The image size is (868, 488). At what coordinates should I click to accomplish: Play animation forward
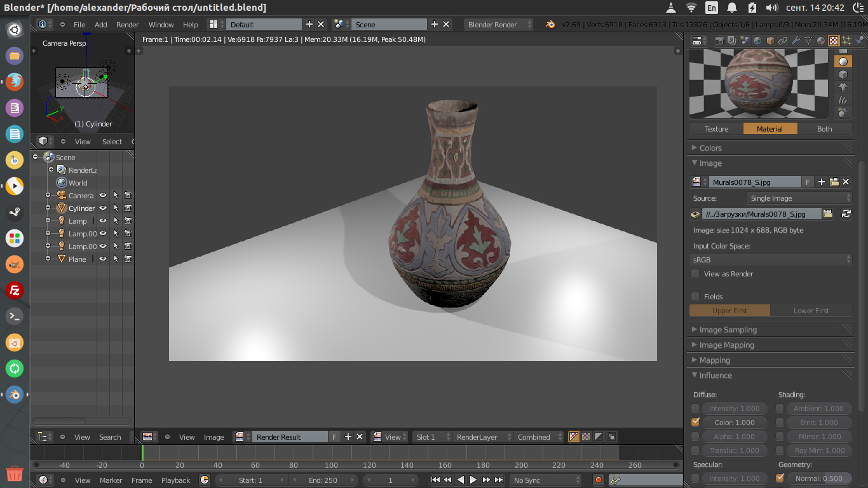pos(473,480)
